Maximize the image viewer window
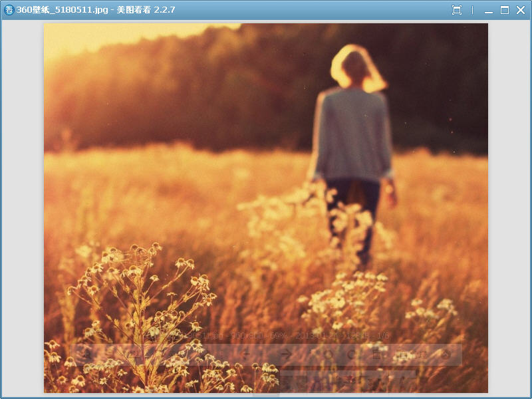This screenshot has height=399, width=532. (x=505, y=10)
